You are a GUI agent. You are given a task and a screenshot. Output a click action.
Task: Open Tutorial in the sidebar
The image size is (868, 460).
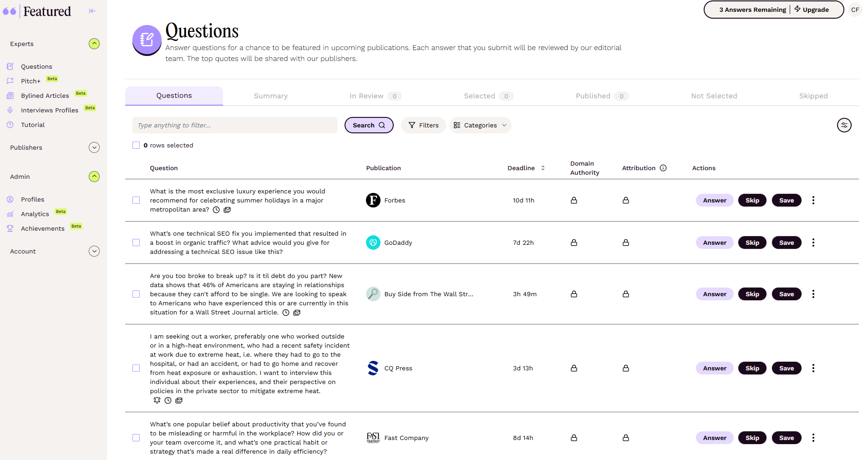tap(33, 125)
